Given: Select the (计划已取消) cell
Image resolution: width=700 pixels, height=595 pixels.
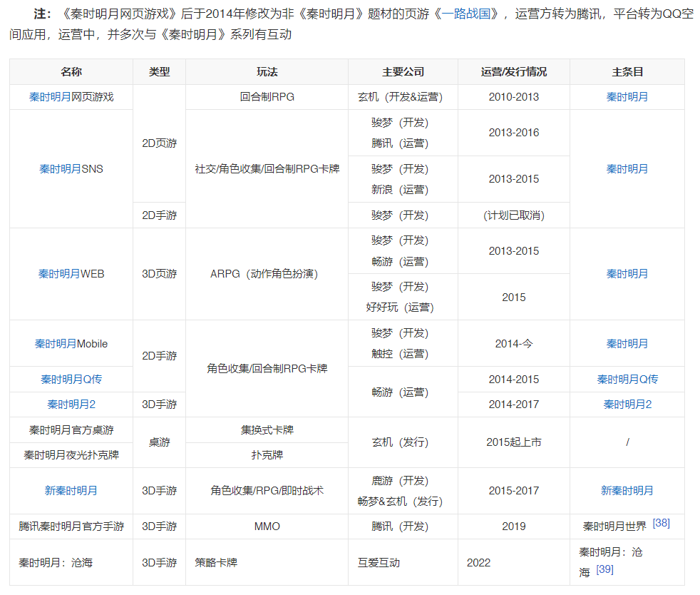Looking at the screenshot, I should [x=514, y=215].
